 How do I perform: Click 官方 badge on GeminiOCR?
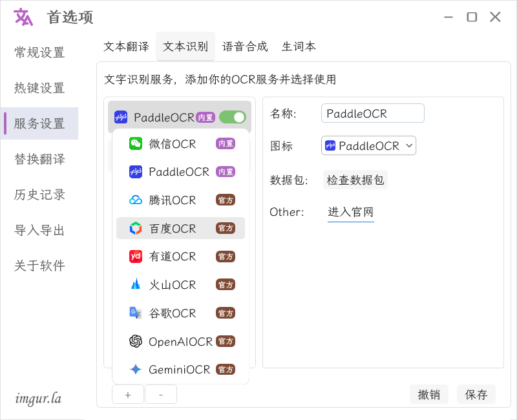(x=226, y=369)
